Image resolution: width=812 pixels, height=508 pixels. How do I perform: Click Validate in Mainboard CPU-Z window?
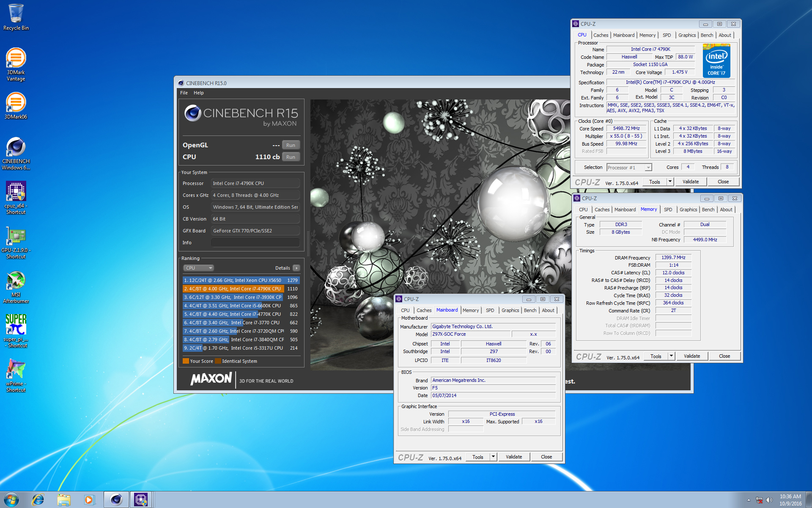pos(514,457)
